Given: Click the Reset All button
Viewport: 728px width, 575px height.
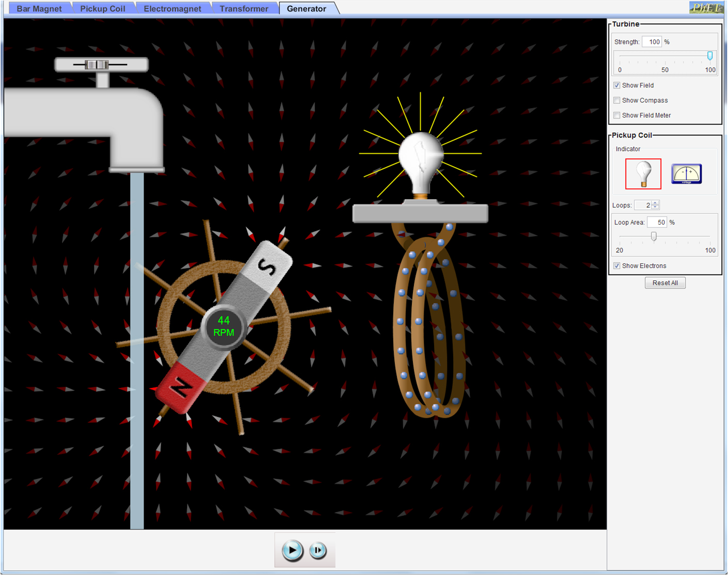Looking at the screenshot, I should pos(665,283).
